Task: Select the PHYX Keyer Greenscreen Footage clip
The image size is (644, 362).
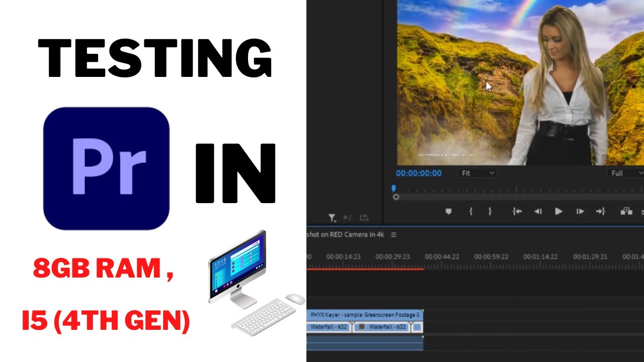Action: tap(365, 315)
